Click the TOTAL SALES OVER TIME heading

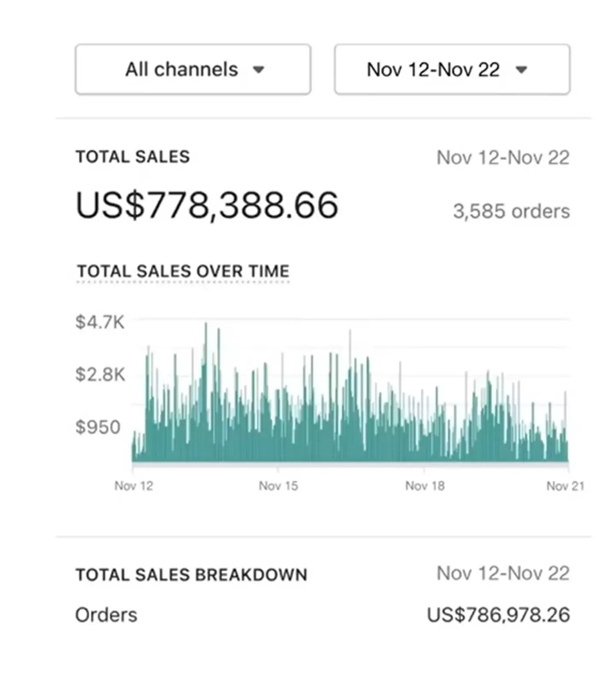click(183, 272)
